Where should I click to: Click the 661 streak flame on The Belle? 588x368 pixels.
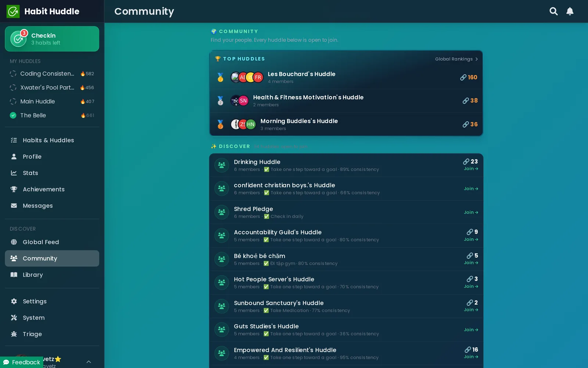(87, 116)
